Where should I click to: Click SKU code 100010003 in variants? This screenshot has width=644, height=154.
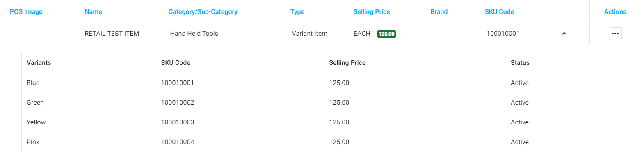tap(178, 122)
